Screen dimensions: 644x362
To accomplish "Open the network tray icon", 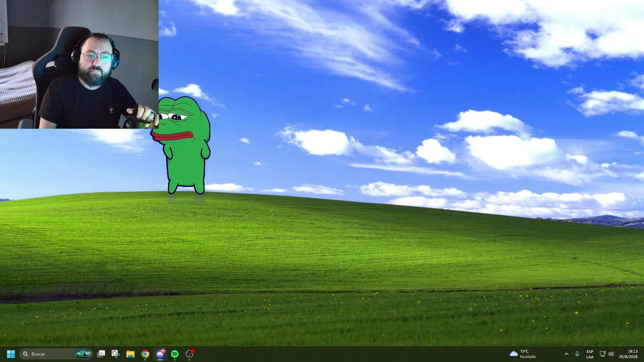I will (602, 354).
